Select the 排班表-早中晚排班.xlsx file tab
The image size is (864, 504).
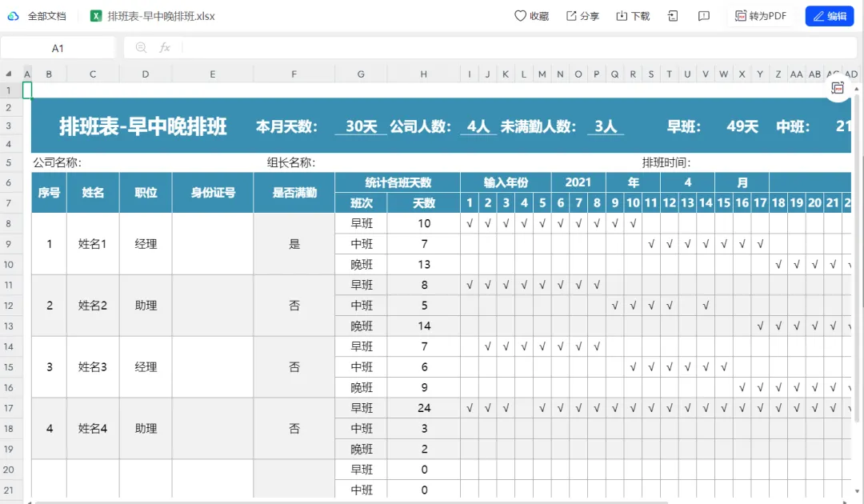(x=161, y=17)
